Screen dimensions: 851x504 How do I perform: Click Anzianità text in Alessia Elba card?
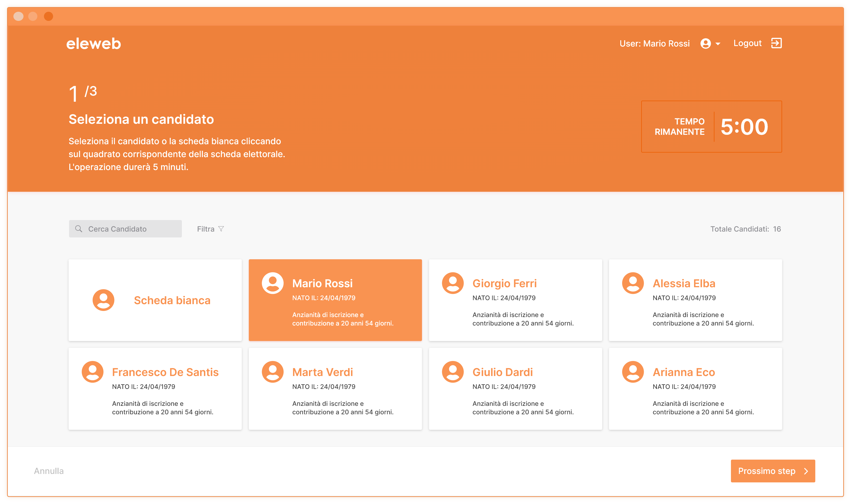[703, 319]
